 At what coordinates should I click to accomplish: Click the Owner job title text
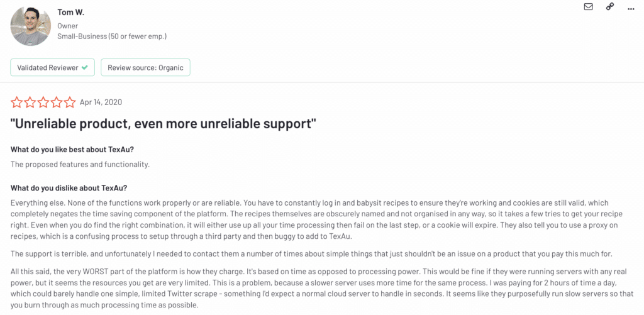[x=68, y=26]
